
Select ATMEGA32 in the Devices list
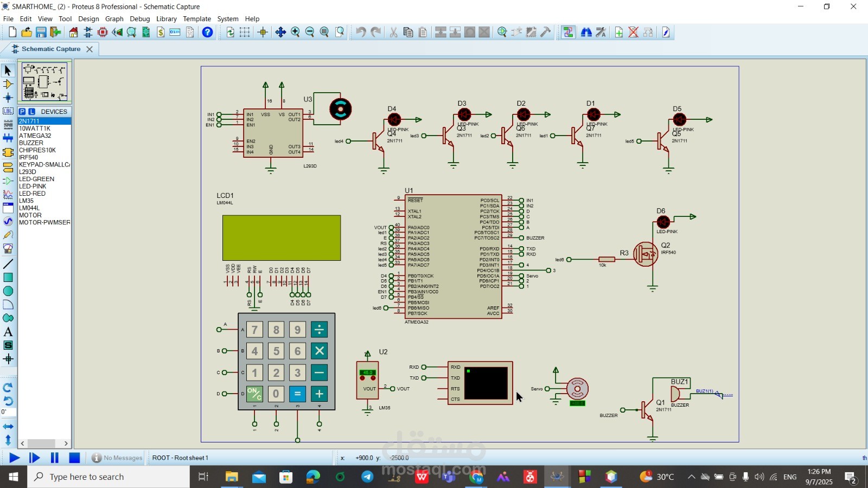(36, 136)
